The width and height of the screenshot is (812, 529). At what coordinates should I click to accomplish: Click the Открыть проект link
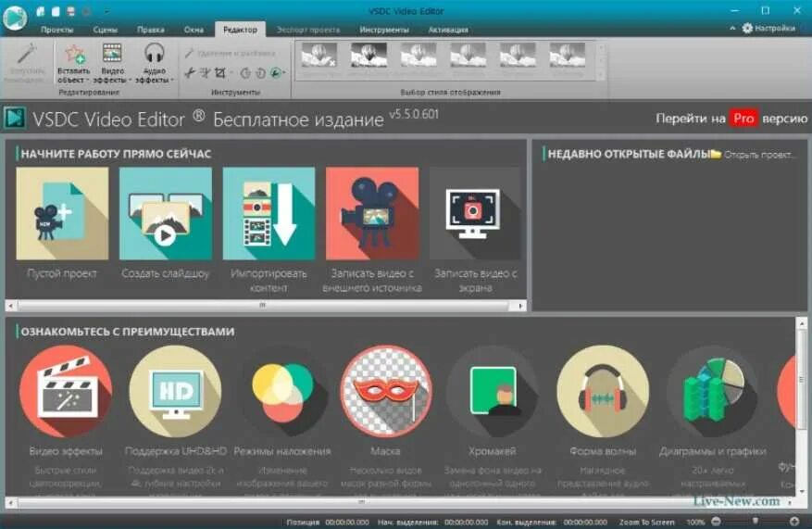coord(753,155)
